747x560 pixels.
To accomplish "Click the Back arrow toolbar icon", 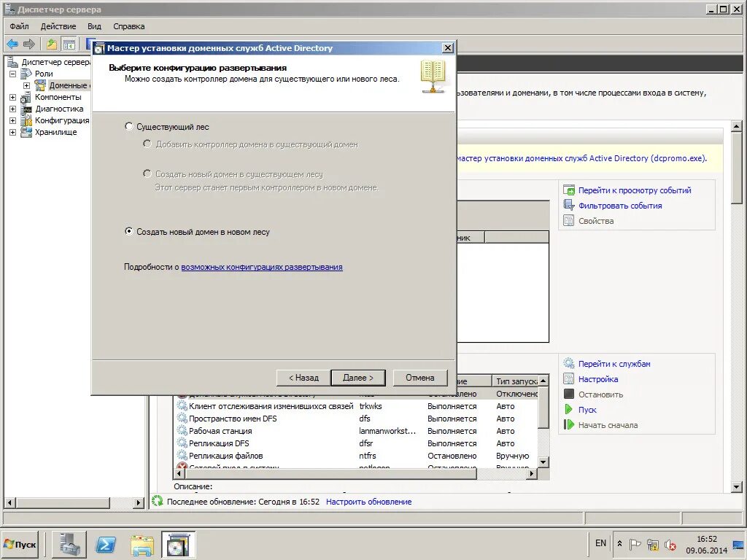I will point(12,44).
